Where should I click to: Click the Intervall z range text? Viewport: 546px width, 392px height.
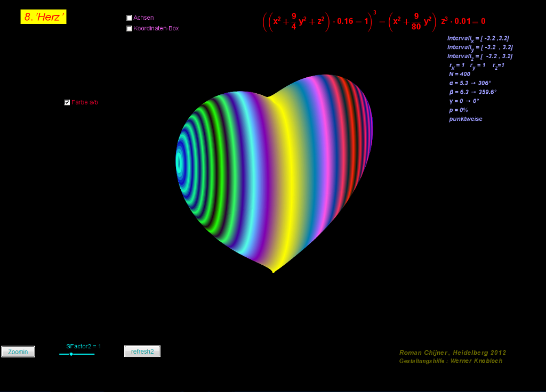(479, 56)
